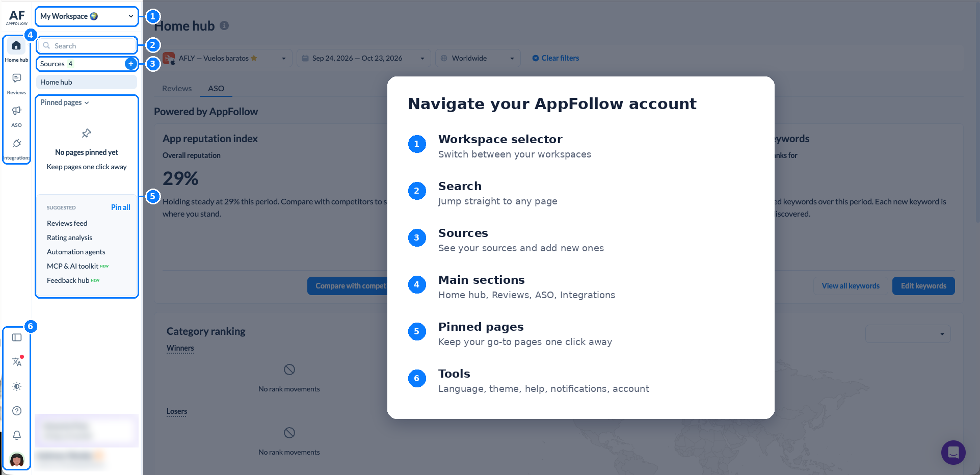This screenshot has height=475, width=980.
Task: Click Edit keywords button
Action: pyautogui.click(x=923, y=286)
